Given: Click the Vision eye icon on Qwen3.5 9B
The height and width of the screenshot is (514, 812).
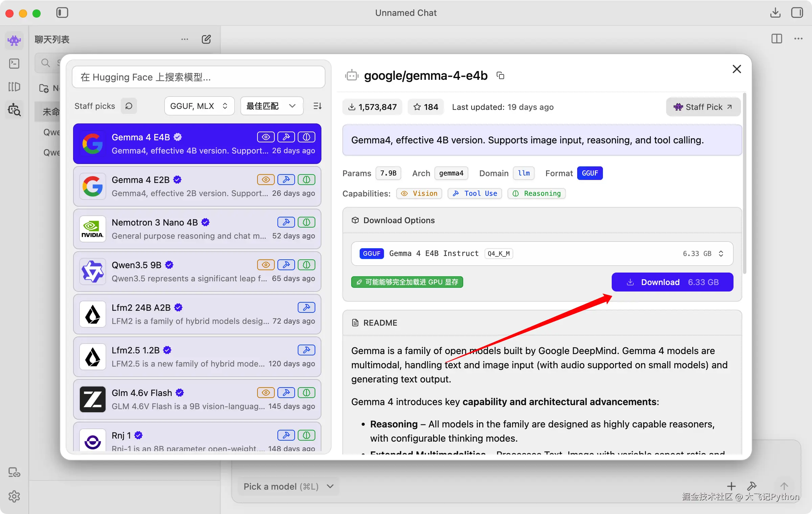Looking at the screenshot, I should (x=266, y=265).
